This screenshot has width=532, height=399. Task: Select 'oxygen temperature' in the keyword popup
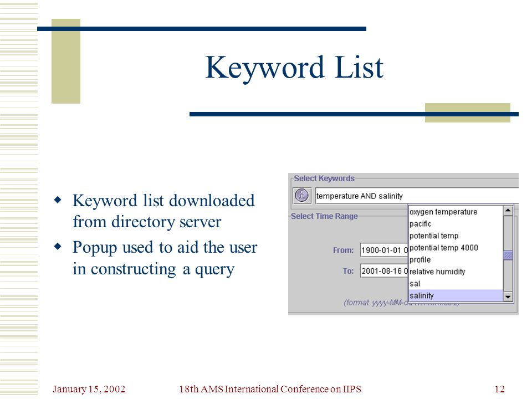coord(456,212)
